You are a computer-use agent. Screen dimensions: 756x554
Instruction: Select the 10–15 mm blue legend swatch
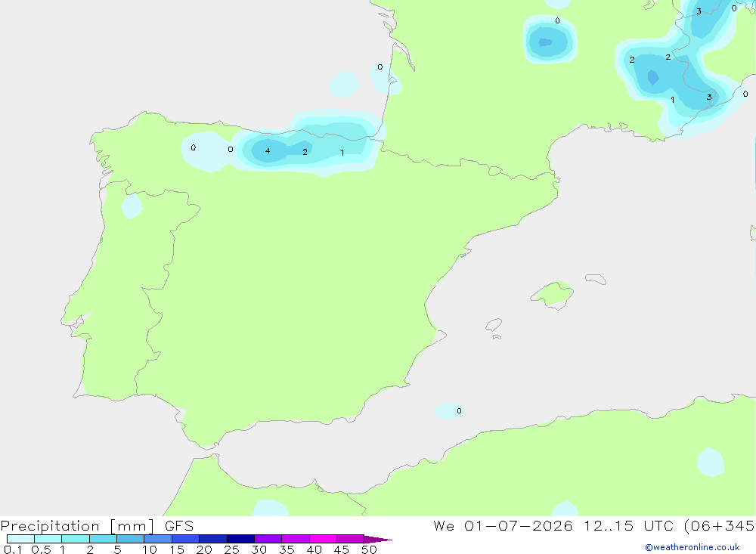pyautogui.click(x=158, y=539)
